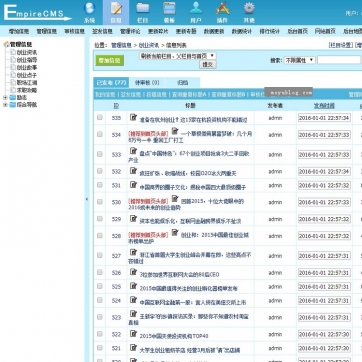Click the edit icon in row 533

133,151
